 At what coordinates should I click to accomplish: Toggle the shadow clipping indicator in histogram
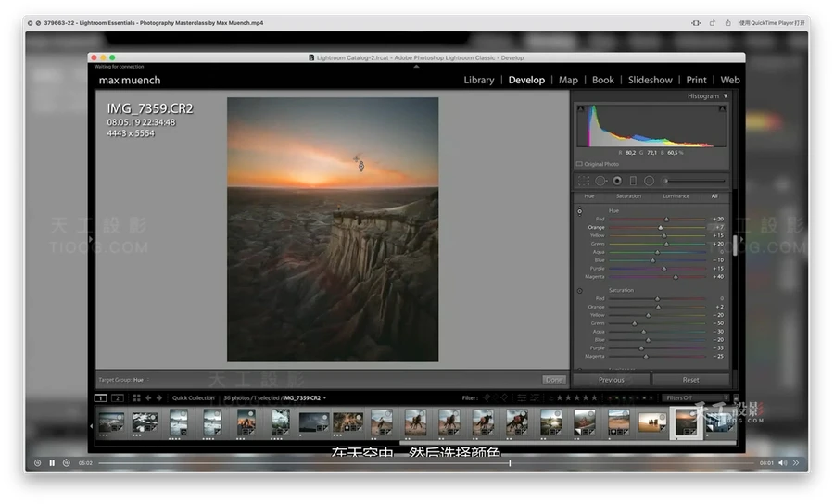(x=582, y=108)
